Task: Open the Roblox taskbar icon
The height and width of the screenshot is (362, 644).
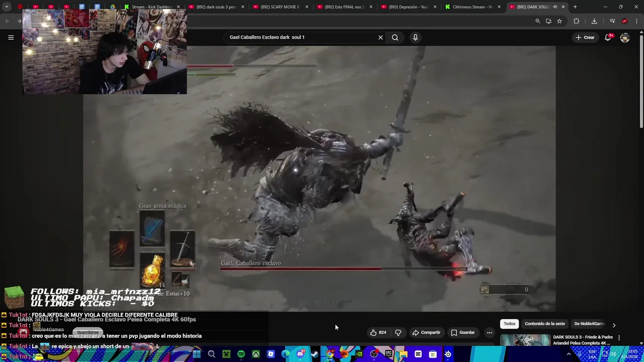Action: tap(271, 354)
